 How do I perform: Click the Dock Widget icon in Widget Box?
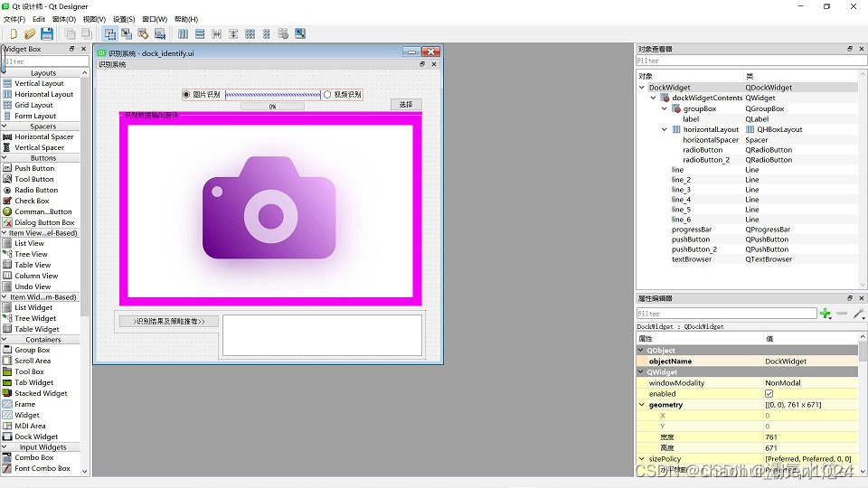pyautogui.click(x=7, y=436)
